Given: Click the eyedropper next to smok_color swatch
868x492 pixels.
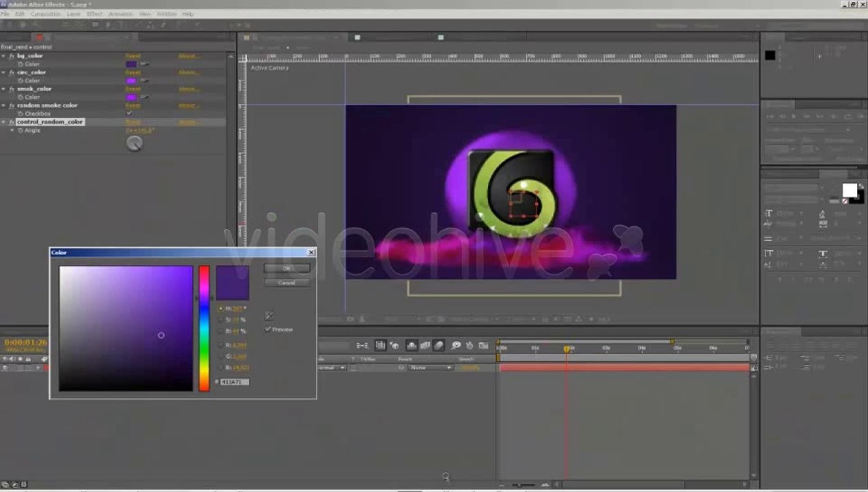Looking at the screenshot, I should pos(145,97).
